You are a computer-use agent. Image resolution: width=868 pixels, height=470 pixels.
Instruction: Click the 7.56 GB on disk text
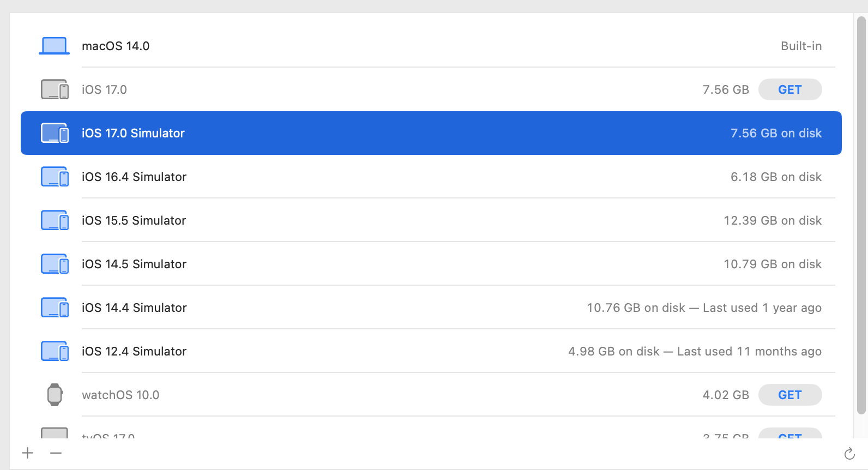[776, 133]
